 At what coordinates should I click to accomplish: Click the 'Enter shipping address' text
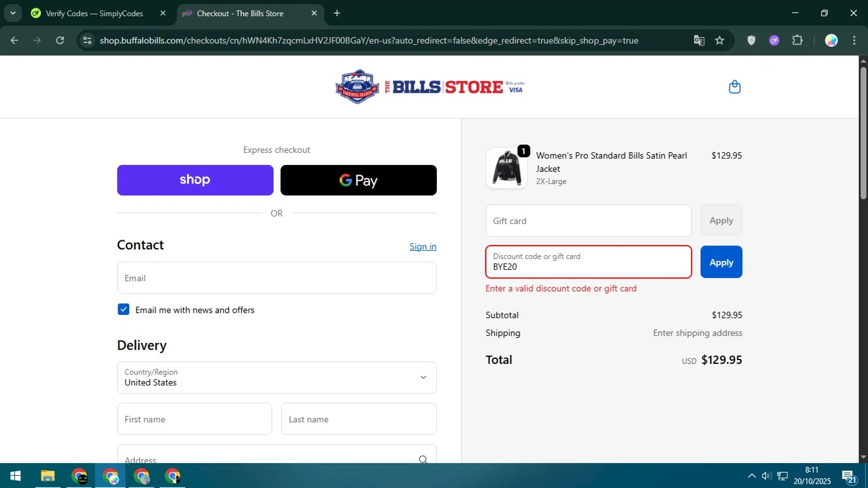click(697, 333)
